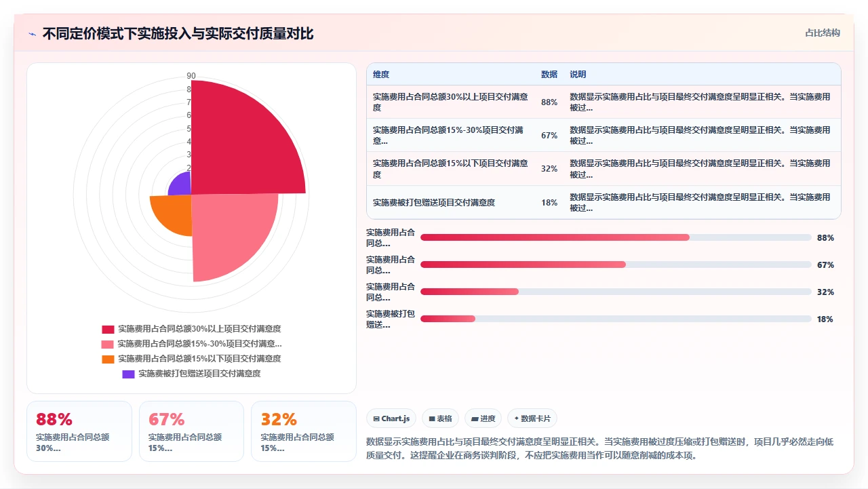The image size is (868, 489).
Task: Click the 占比结构 label in the header
Action: click(823, 33)
